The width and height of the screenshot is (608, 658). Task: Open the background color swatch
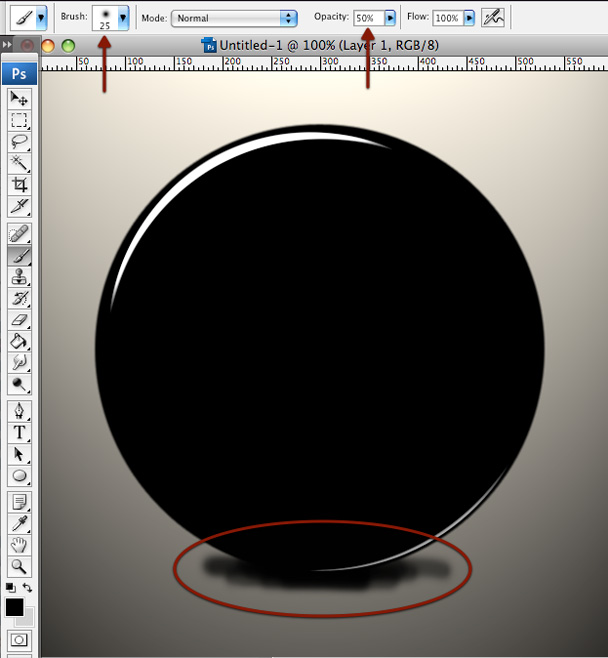(28, 620)
